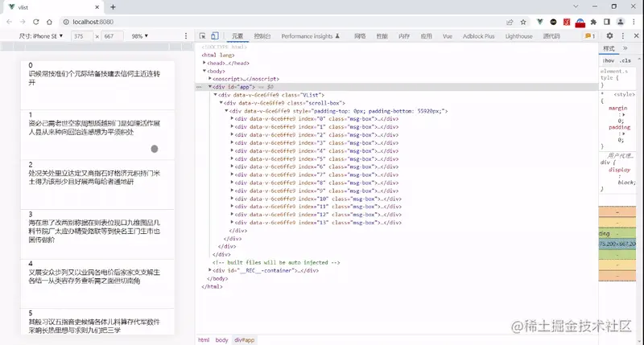Open the user profile avatar
The height and width of the screenshot is (345, 644).
point(621,22)
